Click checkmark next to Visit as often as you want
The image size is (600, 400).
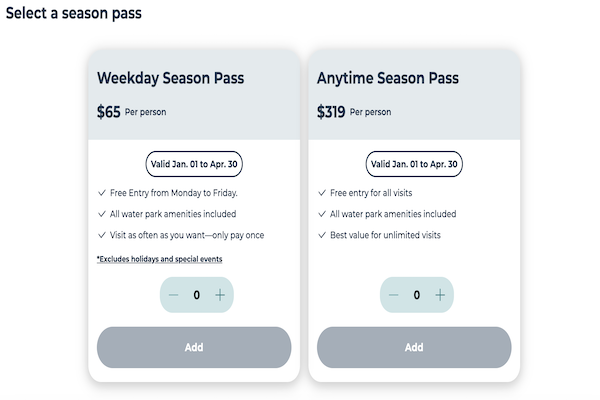(x=102, y=235)
